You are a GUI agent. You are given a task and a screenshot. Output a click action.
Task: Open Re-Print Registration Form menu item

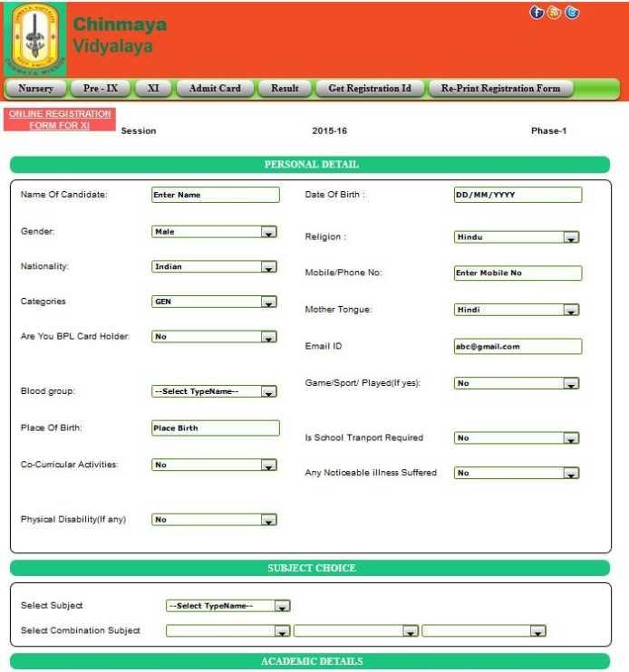(x=500, y=88)
